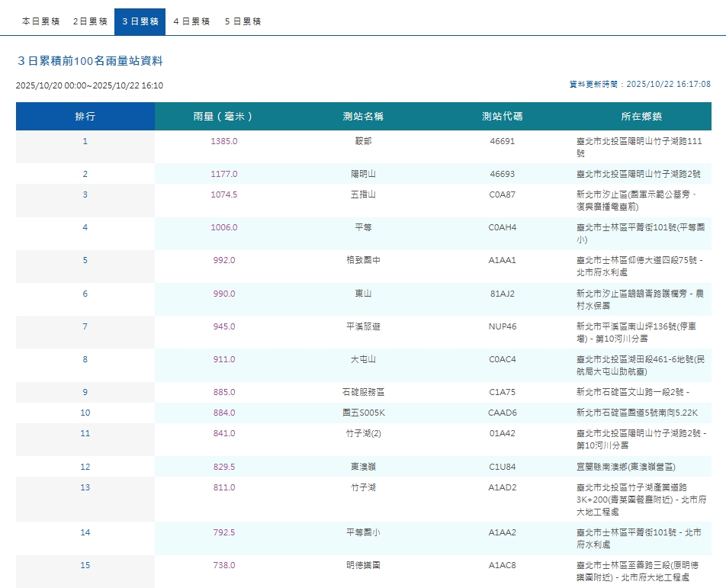Click rainfall value 990.0
The width and height of the screenshot is (726, 588).
pyautogui.click(x=224, y=294)
